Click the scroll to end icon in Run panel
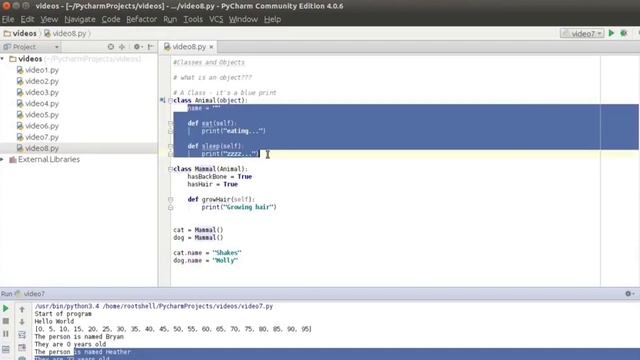The width and height of the screenshot is (640, 360). pyautogui.click(x=22, y=348)
